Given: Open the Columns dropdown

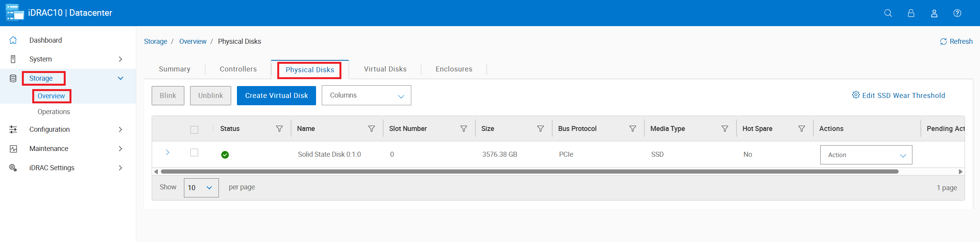Looking at the screenshot, I should (x=366, y=95).
